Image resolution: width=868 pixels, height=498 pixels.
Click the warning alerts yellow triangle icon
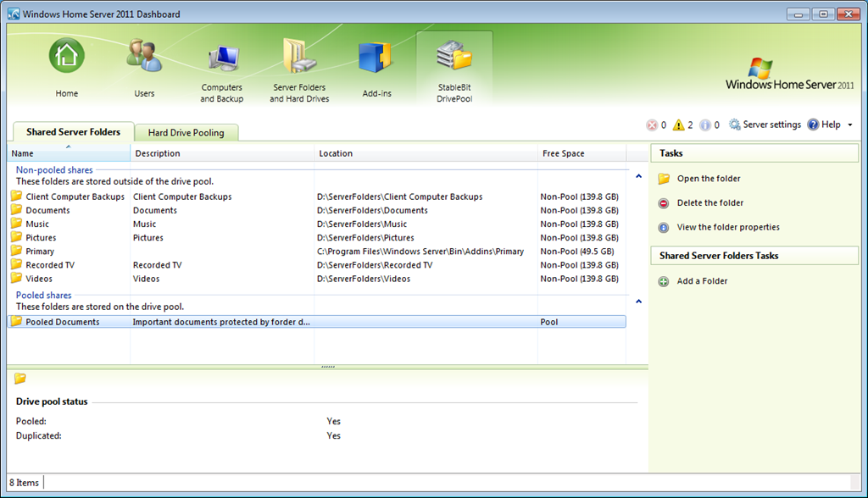tap(678, 125)
